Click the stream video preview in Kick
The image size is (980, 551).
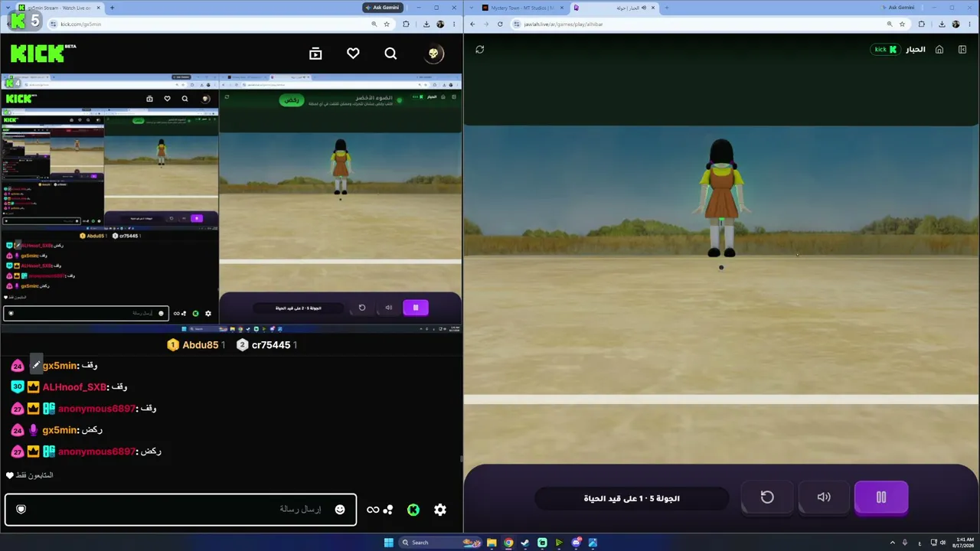[231, 203]
